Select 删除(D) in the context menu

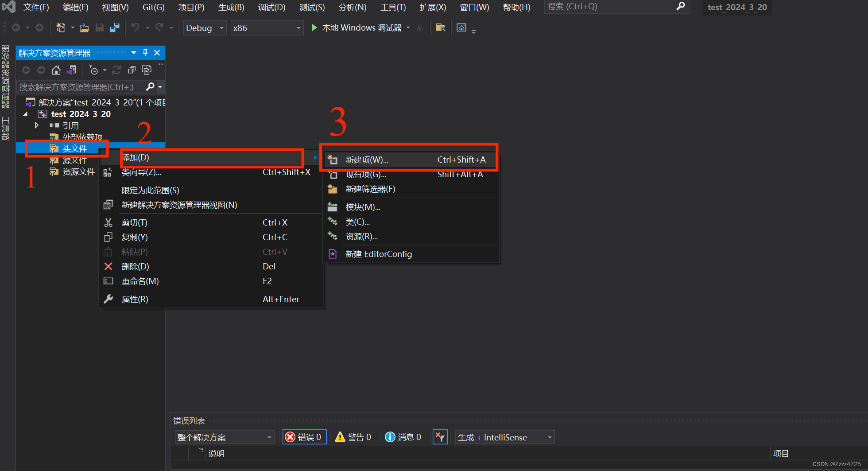212,266
